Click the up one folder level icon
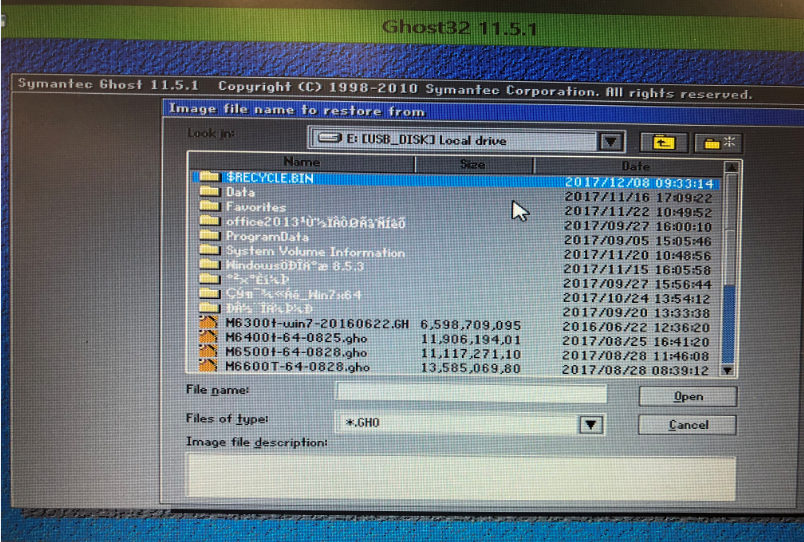The image size is (804, 542). point(665,142)
